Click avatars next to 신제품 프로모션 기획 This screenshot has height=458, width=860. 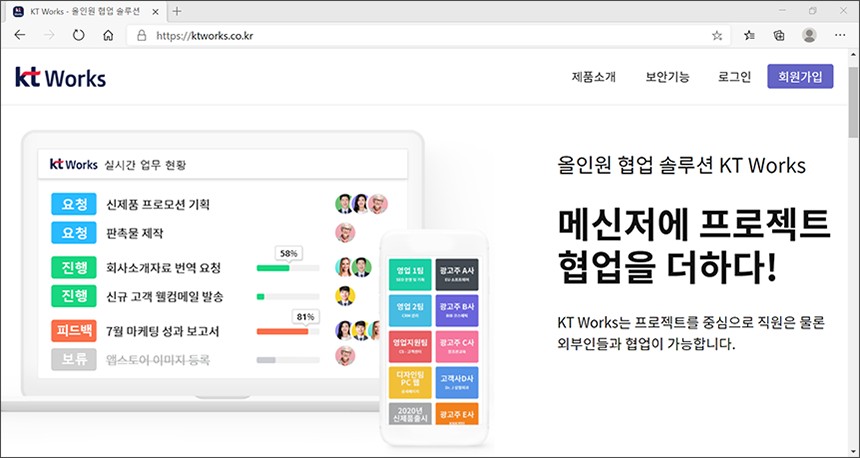[361, 203]
